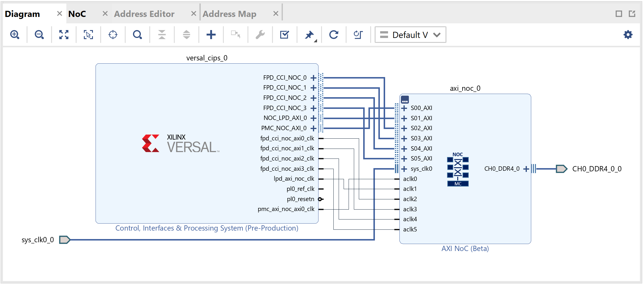The height and width of the screenshot is (284, 644).
Task: Select the sys_clk0_0 input port
Action: [65, 240]
